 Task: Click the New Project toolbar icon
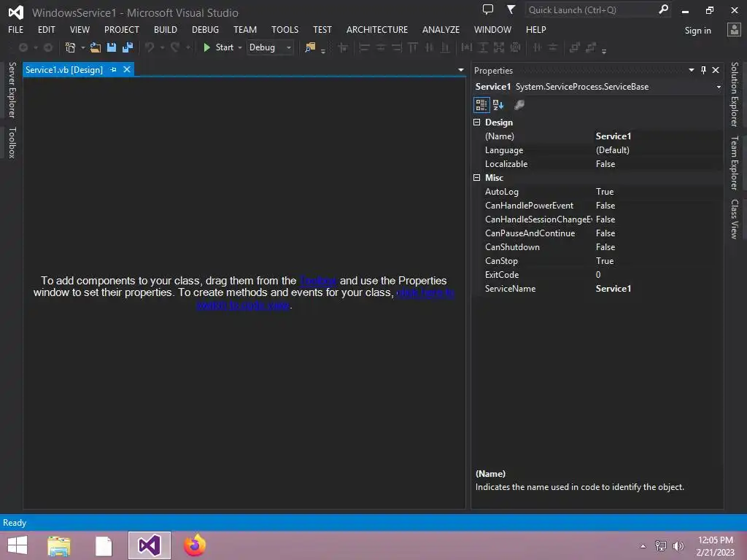(x=70, y=47)
